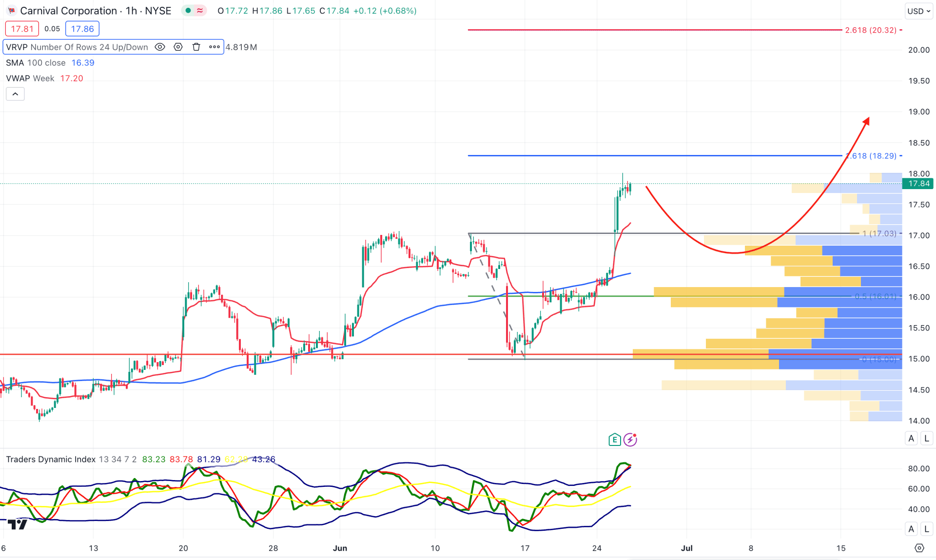The image size is (936, 560).
Task: Click the TradingView logo watermark
Action: click(x=18, y=524)
